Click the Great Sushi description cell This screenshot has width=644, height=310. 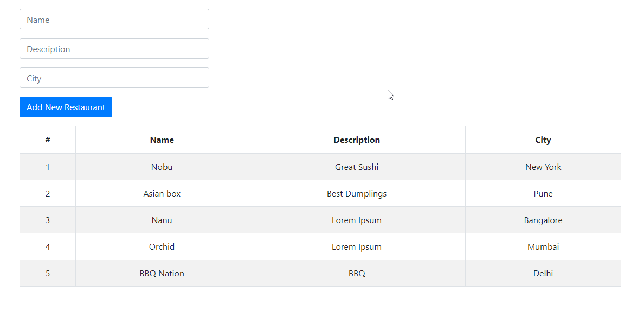(357, 167)
